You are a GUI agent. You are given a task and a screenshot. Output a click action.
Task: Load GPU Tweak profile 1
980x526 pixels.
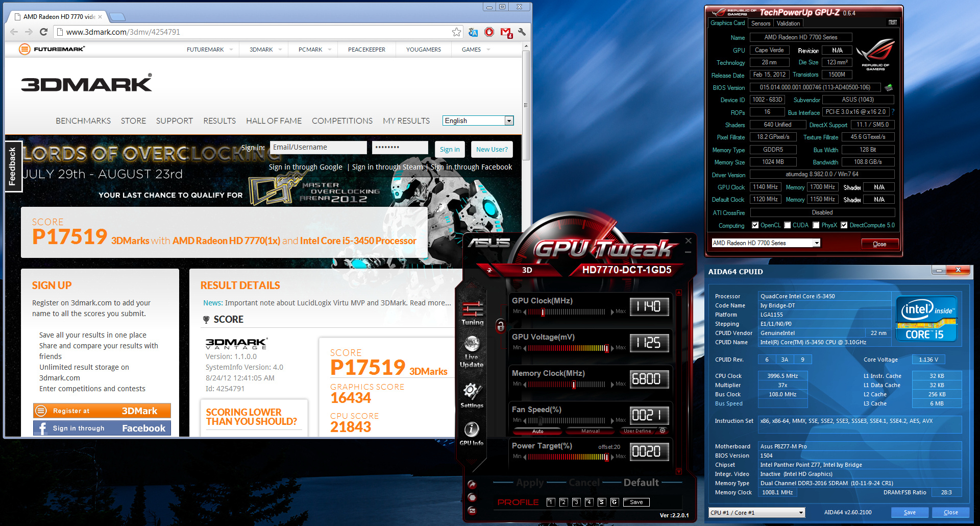click(x=550, y=502)
